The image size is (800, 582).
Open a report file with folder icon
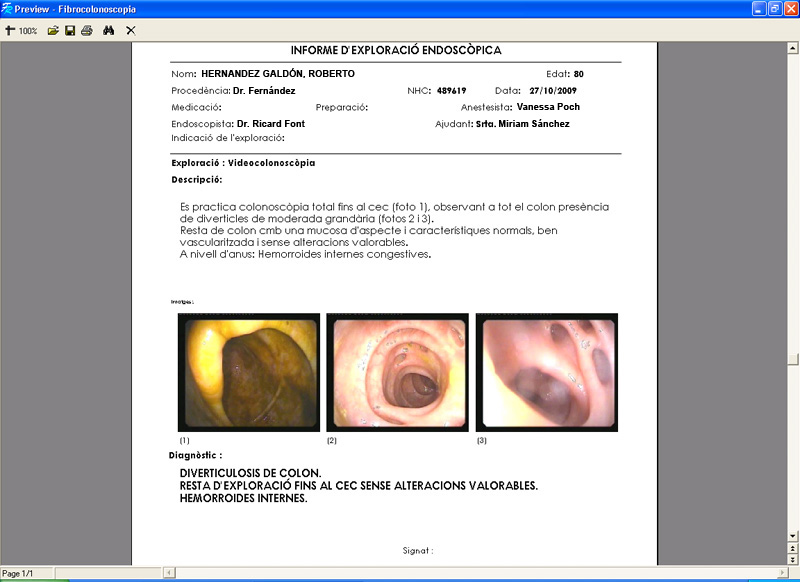coord(53,31)
